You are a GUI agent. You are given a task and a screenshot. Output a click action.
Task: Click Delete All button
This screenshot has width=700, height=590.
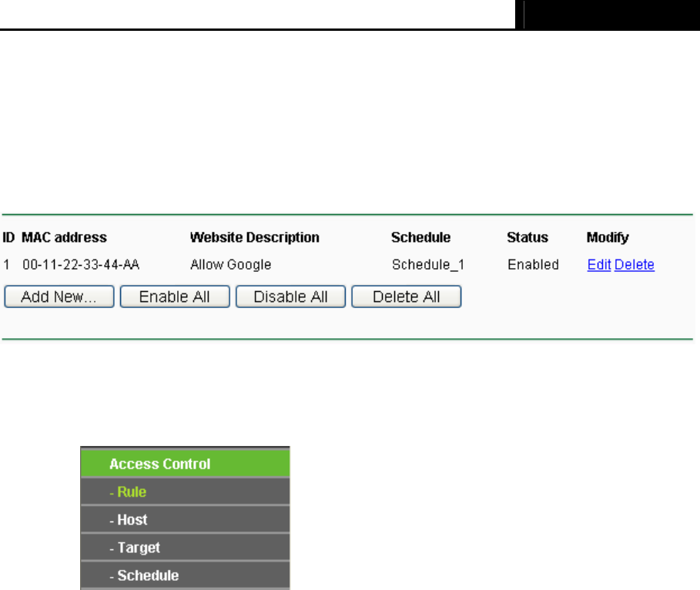point(407,297)
